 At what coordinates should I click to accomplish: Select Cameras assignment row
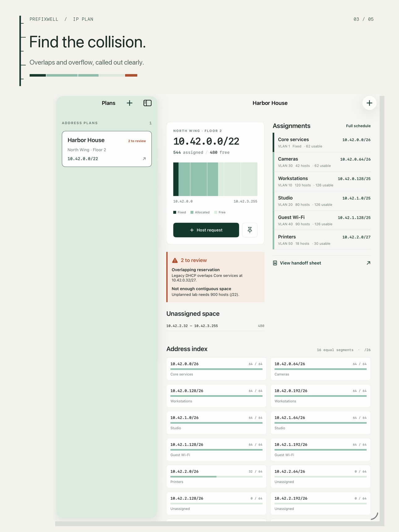coord(322,162)
